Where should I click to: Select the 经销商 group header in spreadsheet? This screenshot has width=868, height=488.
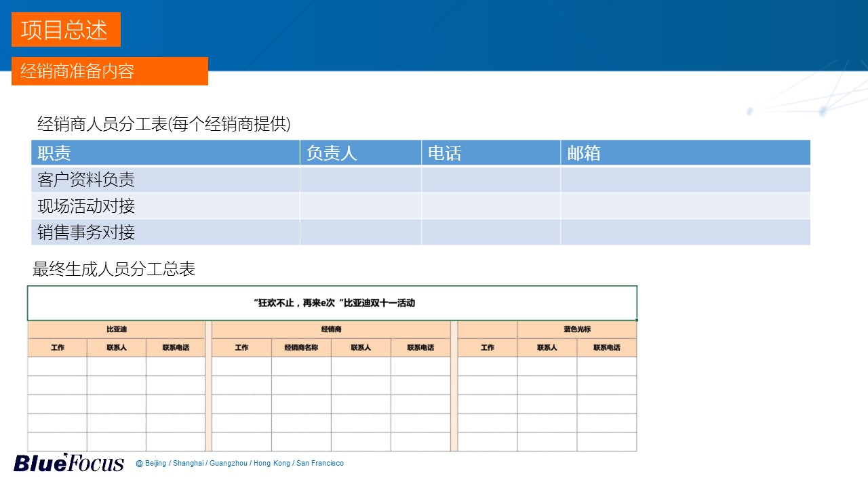[x=331, y=329]
